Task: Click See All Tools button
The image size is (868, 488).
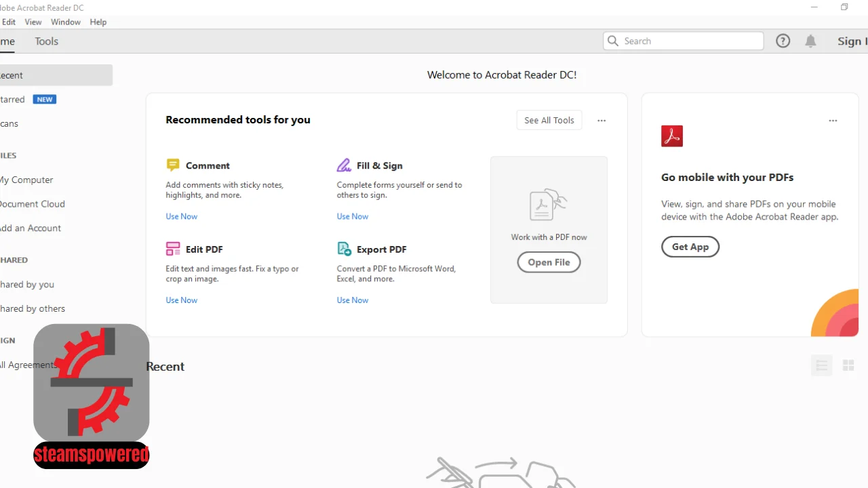Action: (x=549, y=120)
